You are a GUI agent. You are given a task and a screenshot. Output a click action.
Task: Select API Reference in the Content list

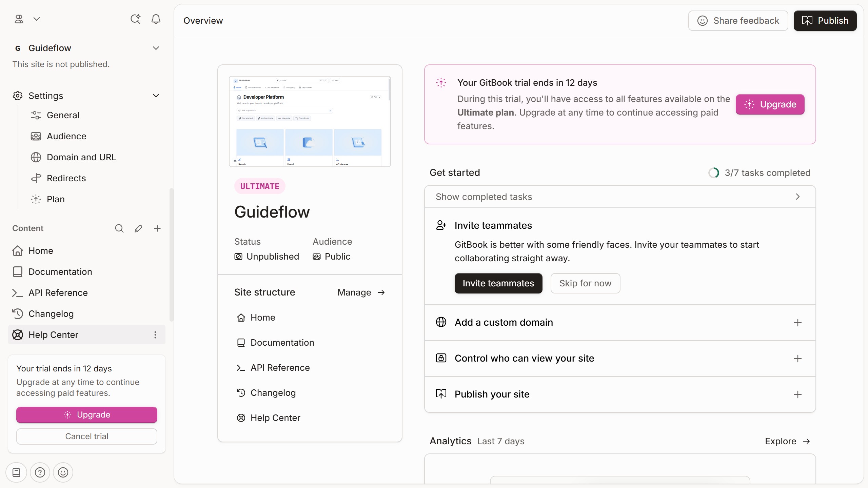(87, 293)
